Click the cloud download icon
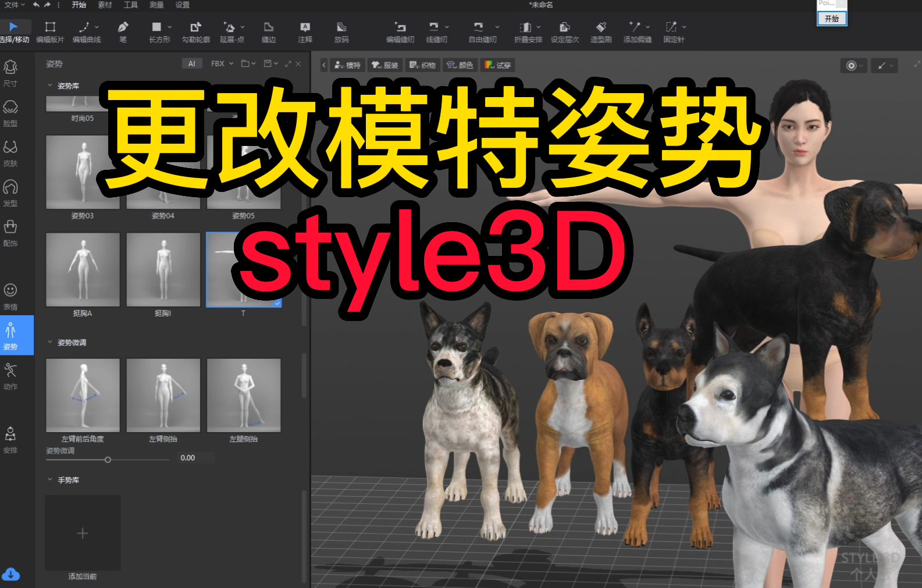This screenshot has width=922, height=588. pos(10,575)
